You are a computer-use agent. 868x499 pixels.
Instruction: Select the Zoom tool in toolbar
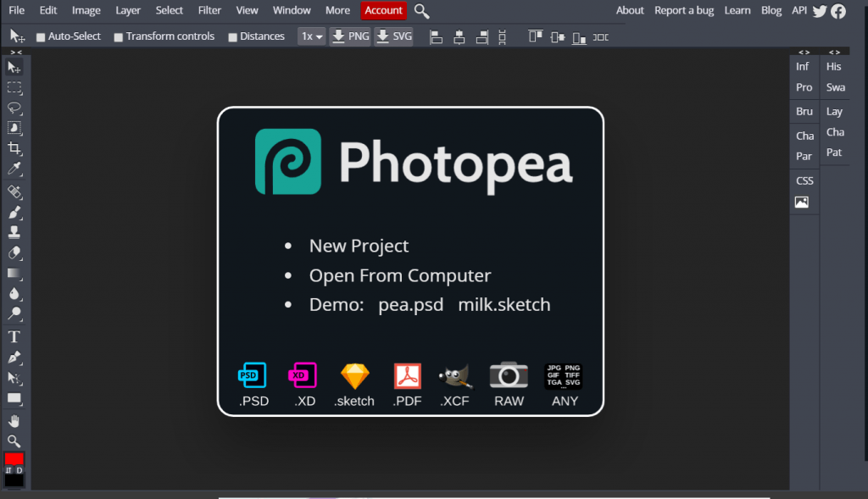tap(14, 441)
